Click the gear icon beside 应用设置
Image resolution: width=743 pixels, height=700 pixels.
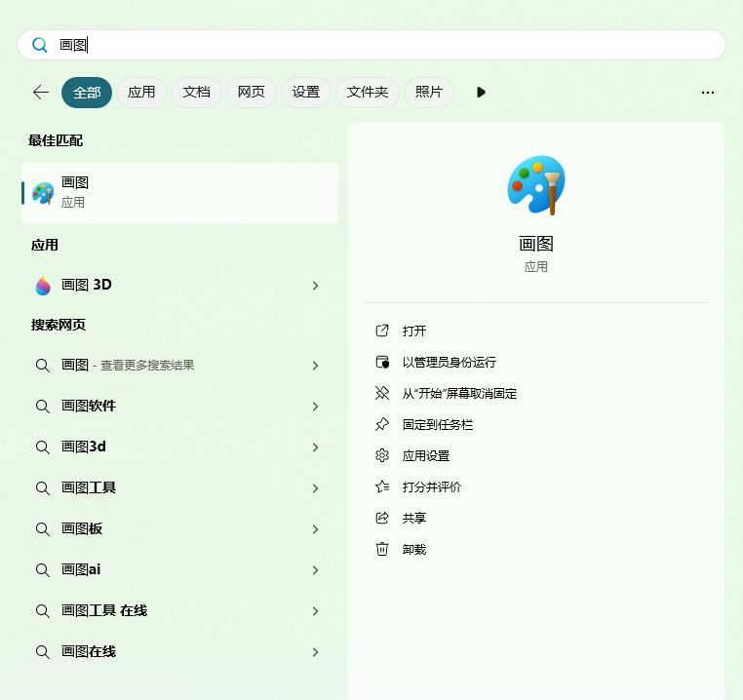[x=382, y=455]
